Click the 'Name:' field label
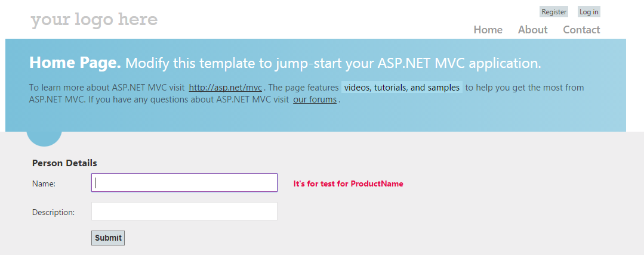 (44, 184)
